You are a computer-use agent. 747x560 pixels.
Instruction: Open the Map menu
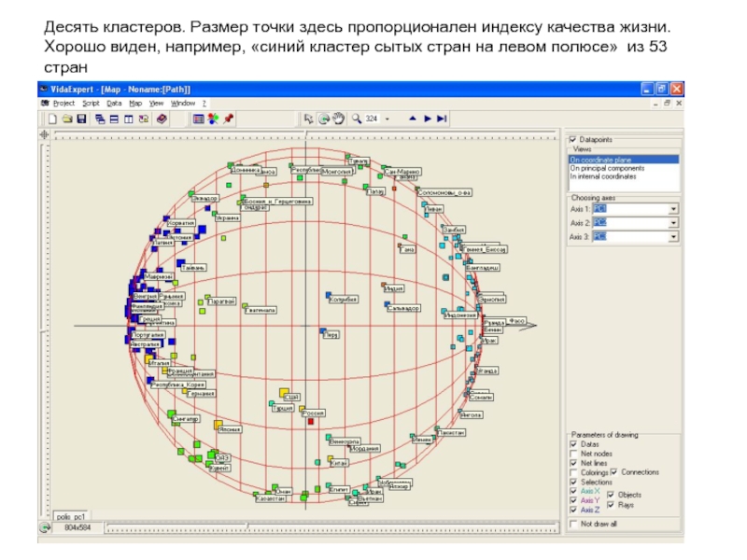[135, 103]
